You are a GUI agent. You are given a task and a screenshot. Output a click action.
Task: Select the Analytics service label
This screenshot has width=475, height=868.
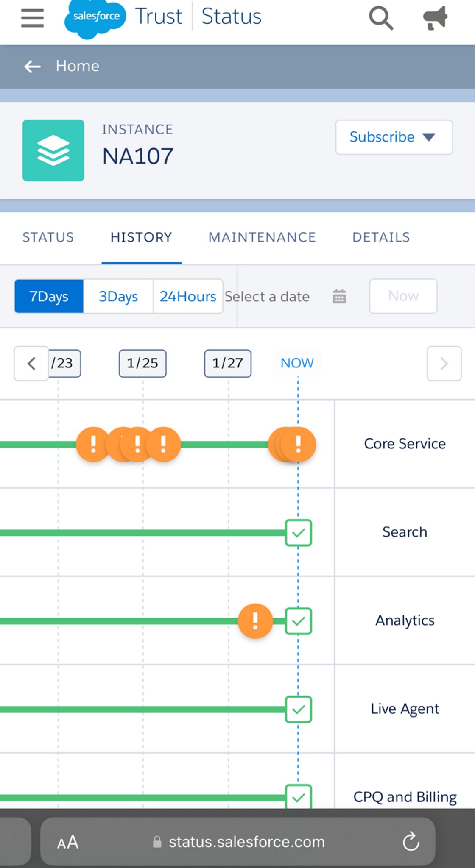click(x=405, y=620)
